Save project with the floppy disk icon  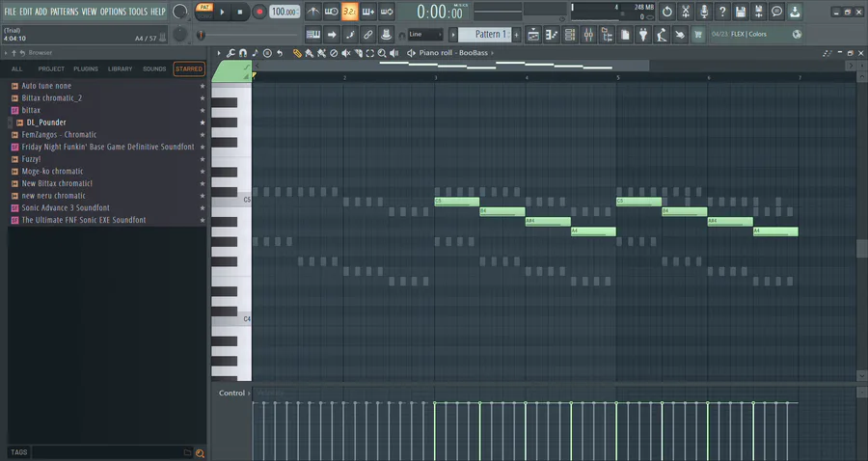click(x=740, y=11)
